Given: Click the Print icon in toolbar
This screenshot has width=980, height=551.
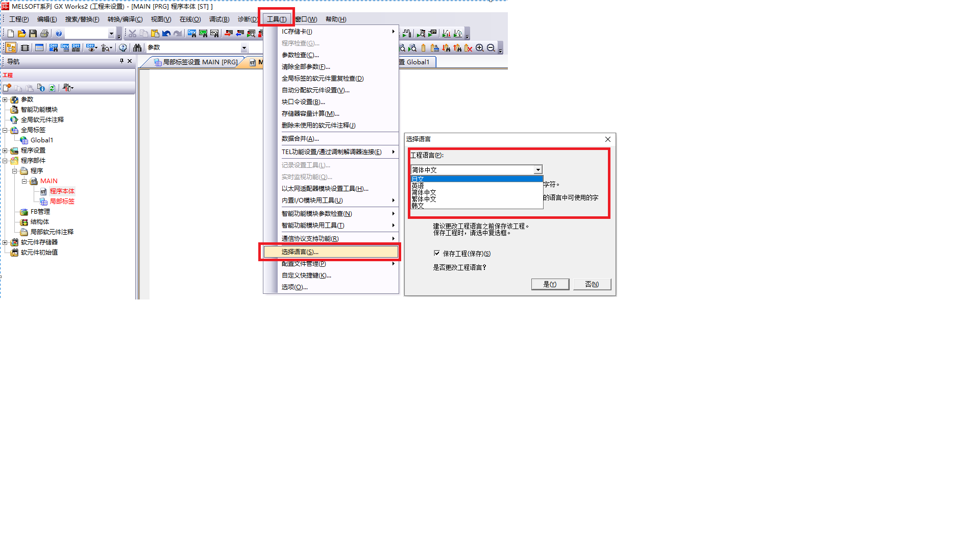Looking at the screenshot, I should coord(44,34).
